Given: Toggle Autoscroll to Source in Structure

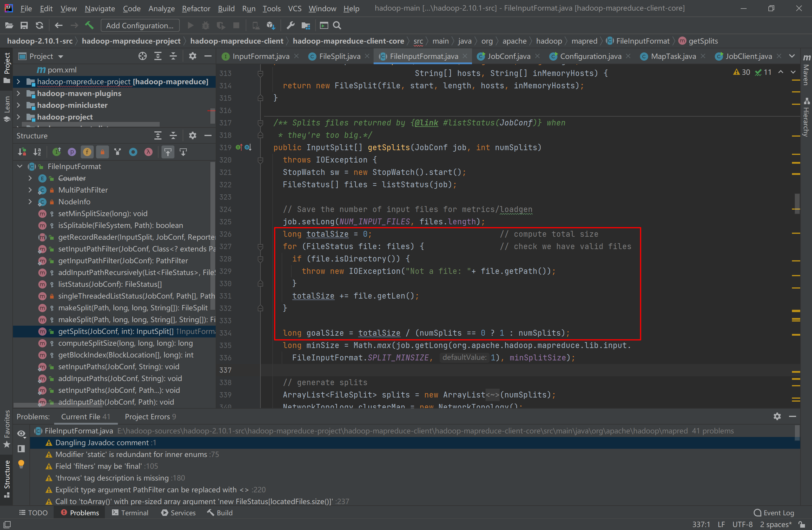Looking at the screenshot, I should [168, 152].
